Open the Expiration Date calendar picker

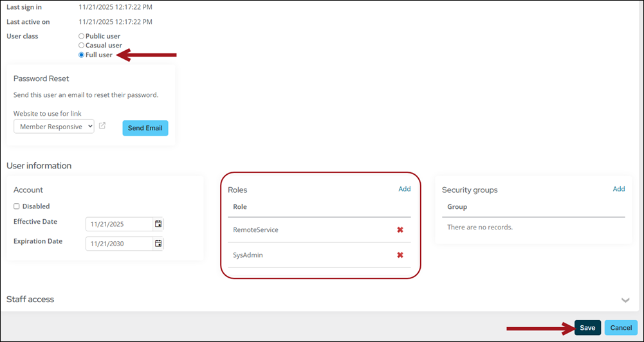[158, 244]
